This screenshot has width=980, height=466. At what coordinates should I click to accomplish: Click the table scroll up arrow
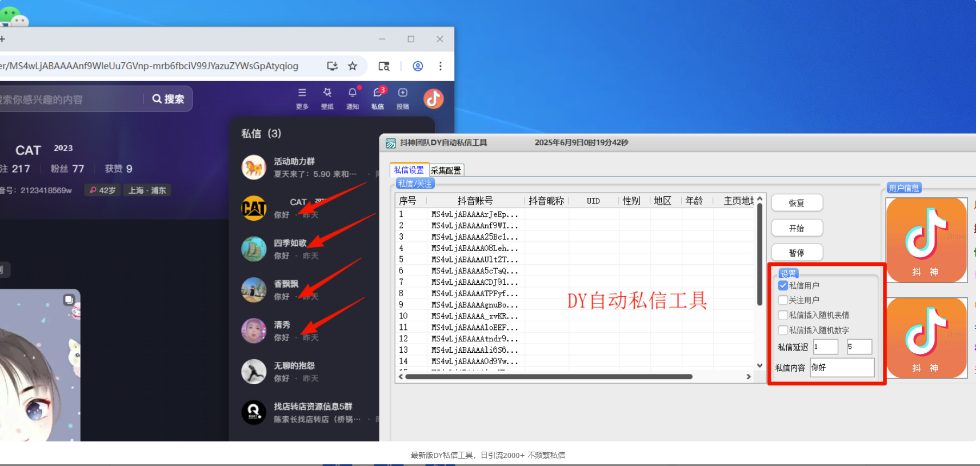point(759,198)
